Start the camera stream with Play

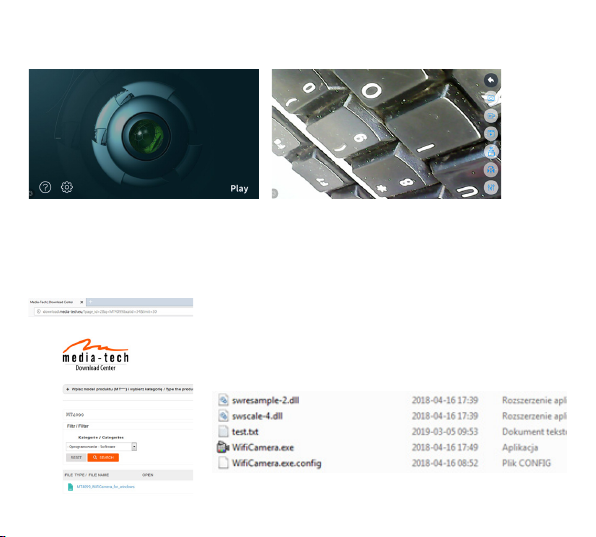pos(239,189)
